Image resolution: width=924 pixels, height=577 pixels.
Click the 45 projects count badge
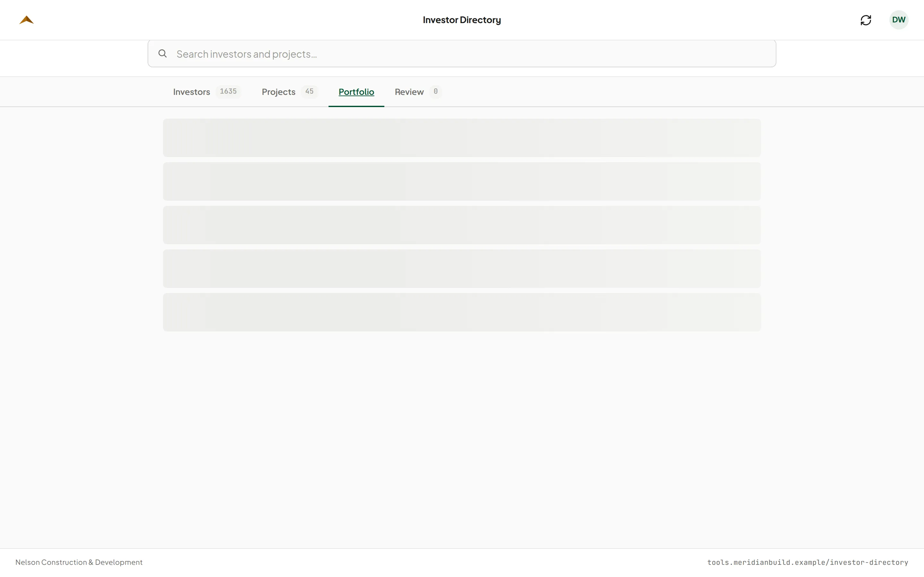pyautogui.click(x=309, y=92)
